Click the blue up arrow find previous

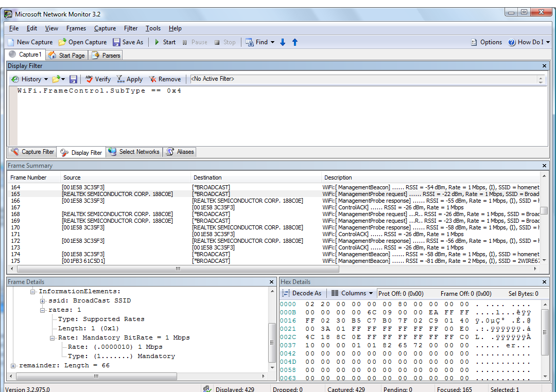click(x=294, y=42)
